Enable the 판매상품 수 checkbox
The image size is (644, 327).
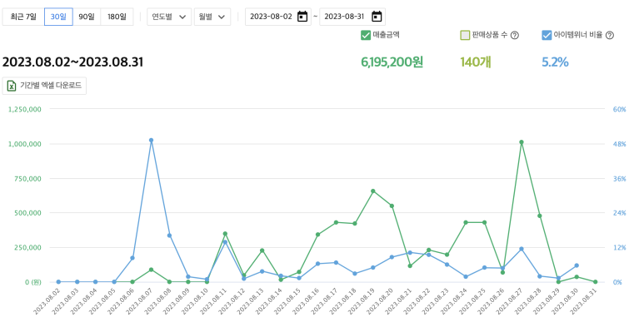(x=465, y=35)
